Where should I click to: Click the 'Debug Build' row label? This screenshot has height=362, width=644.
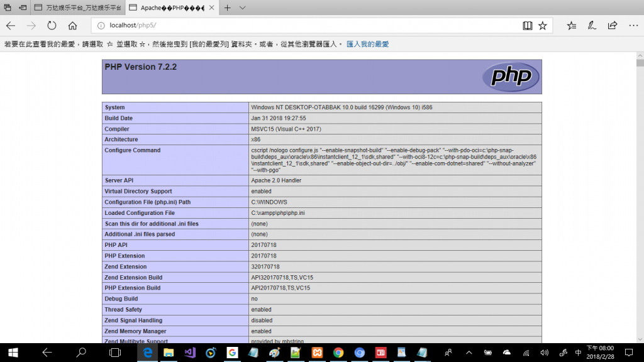coord(121,299)
